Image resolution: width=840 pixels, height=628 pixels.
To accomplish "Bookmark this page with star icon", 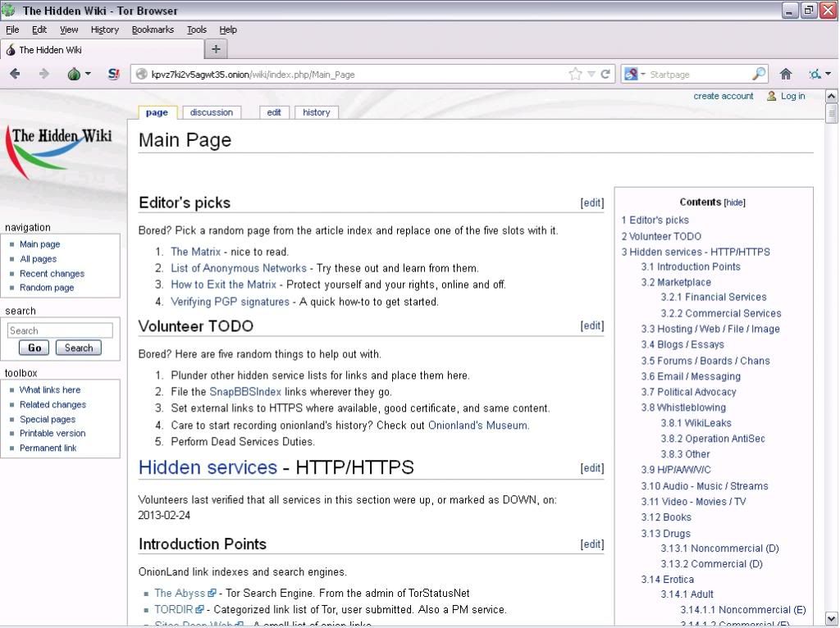I will click(575, 74).
